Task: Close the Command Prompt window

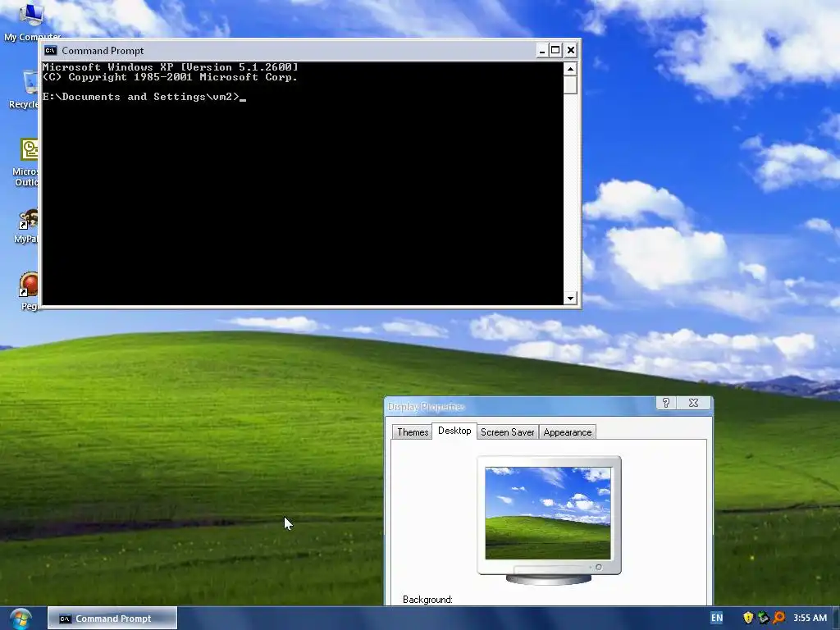Action: [571, 50]
